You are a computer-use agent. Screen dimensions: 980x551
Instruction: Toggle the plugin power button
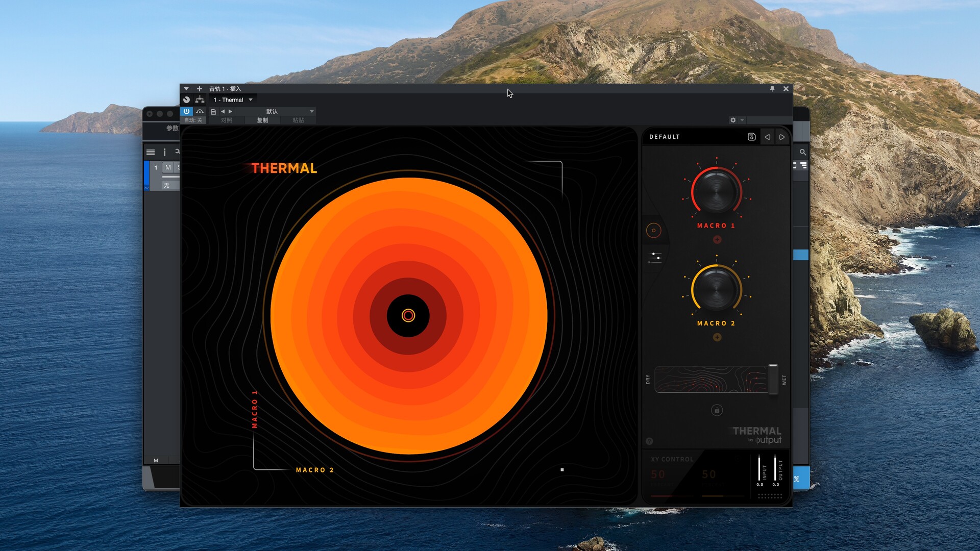(187, 111)
